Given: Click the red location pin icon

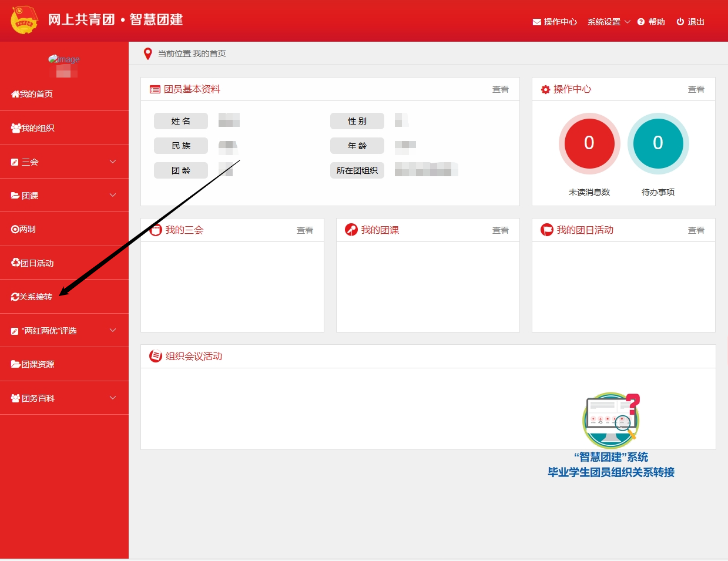Looking at the screenshot, I should pos(148,53).
